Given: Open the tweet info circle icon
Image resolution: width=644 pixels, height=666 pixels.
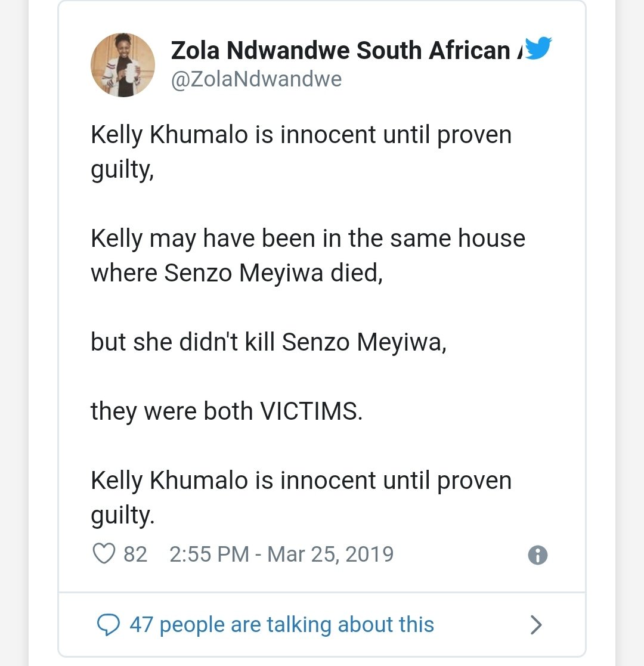Looking at the screenshot, I should tap(538, 555).
